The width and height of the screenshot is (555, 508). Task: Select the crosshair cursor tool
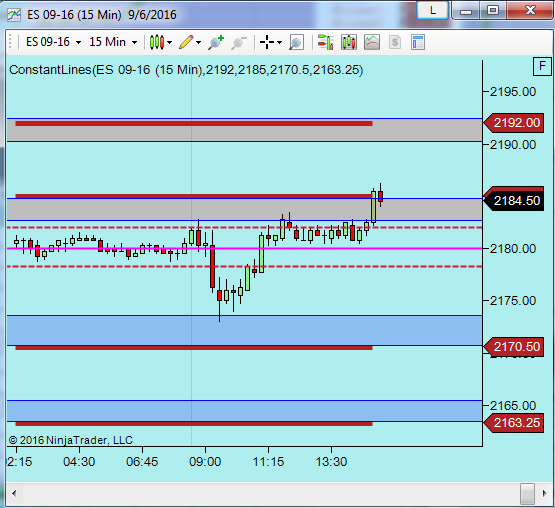(x=267, y=42)
